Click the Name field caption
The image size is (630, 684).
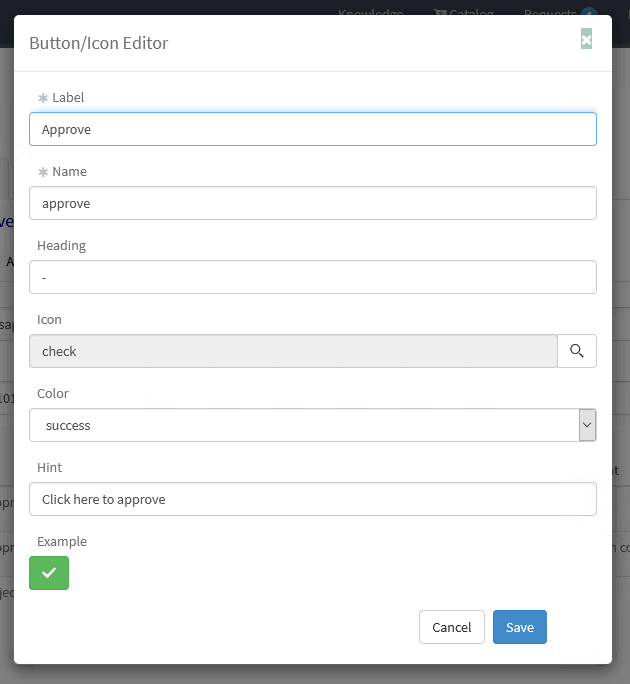click(x=69, y=172)
